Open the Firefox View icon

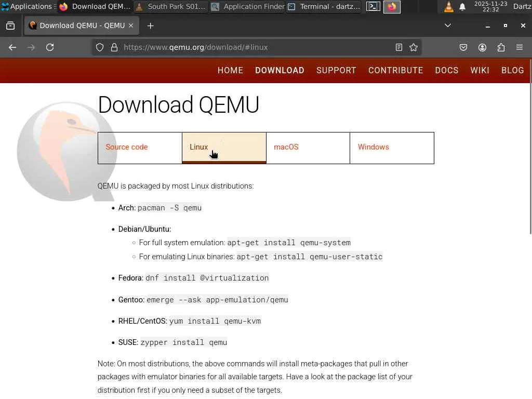pos(10,26)
